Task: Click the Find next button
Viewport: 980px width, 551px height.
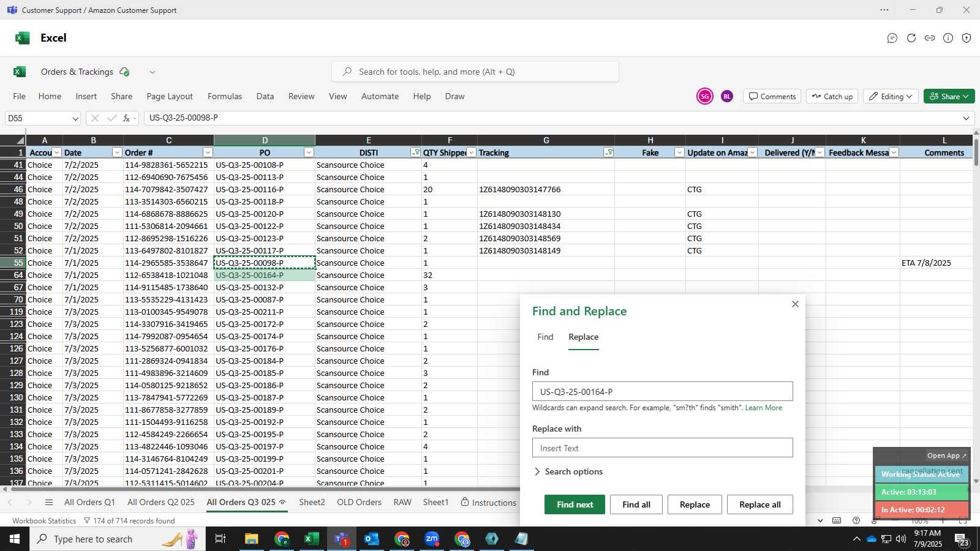Action: point(575,504)
